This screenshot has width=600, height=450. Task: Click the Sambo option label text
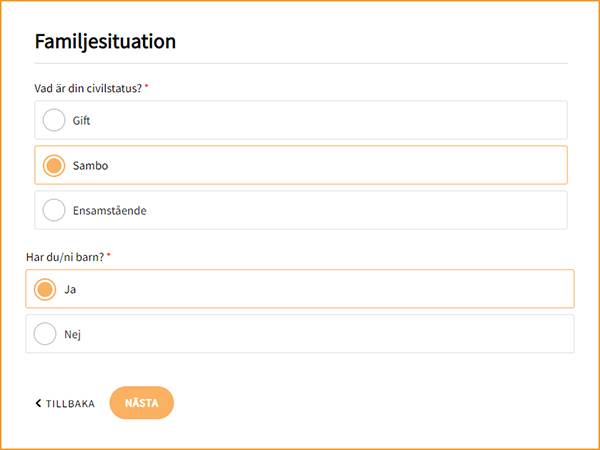(90, 165)
